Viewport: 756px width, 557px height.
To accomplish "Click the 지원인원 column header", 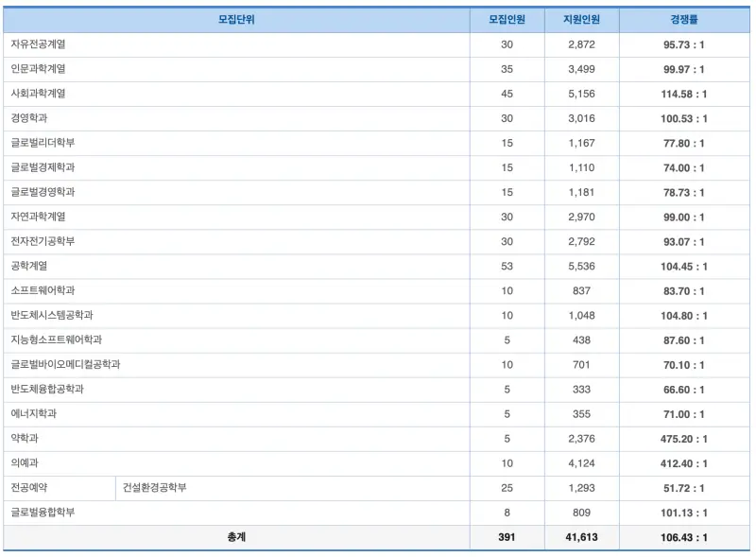I will 581,20.
